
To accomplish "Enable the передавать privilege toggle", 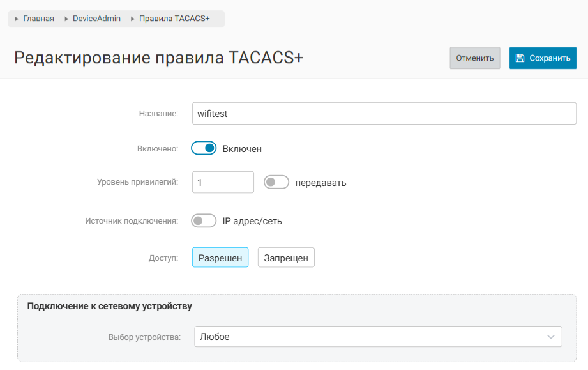I will (x=276, y=182).
